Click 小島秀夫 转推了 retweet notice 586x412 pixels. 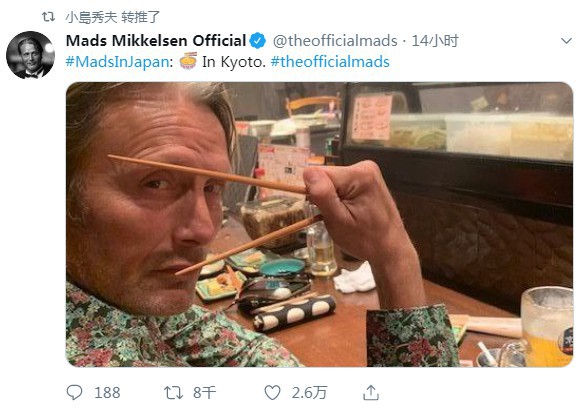(x=112, y=17)
